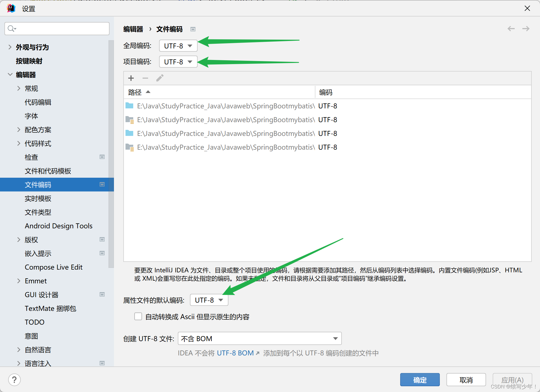The height and width of the screenshot is (392, 540).
Task: Click the pencil edit icon above path list
Action: pyautogui.click(x=160, y=78)
